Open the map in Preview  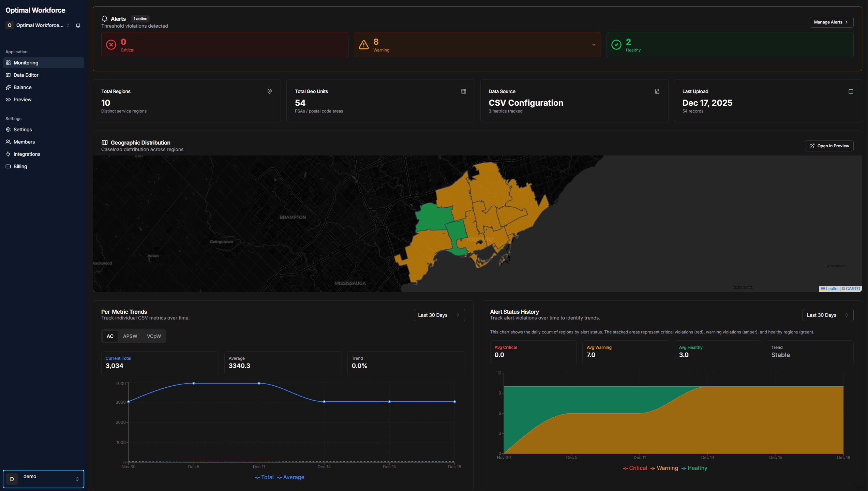click(x=829, y=146)
